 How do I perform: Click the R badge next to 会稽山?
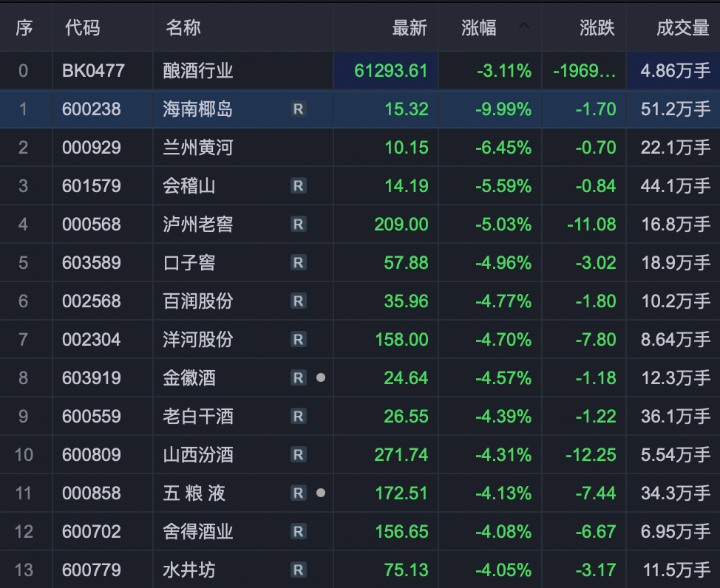coord(298,186)
